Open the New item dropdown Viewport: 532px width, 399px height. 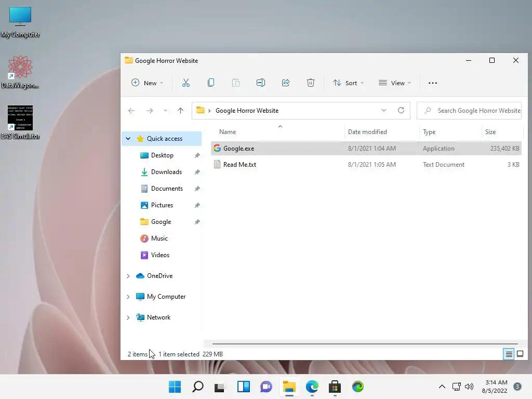pyautogui.click(x=147, y=83)
